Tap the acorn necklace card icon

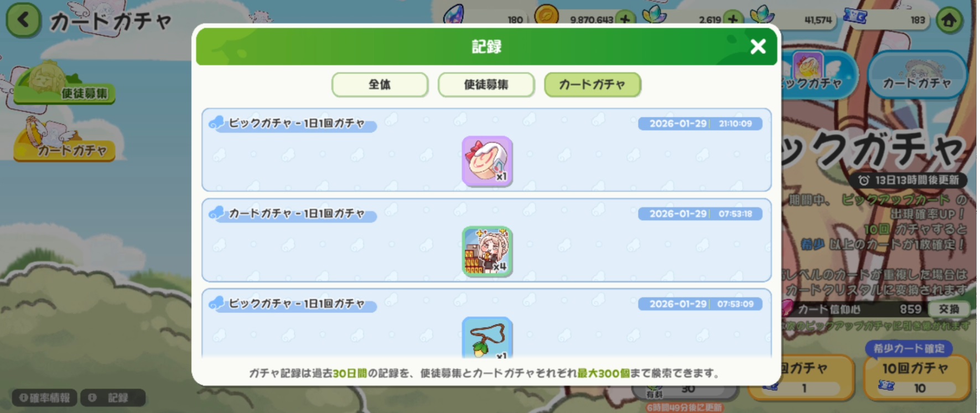tap(487, 338)
